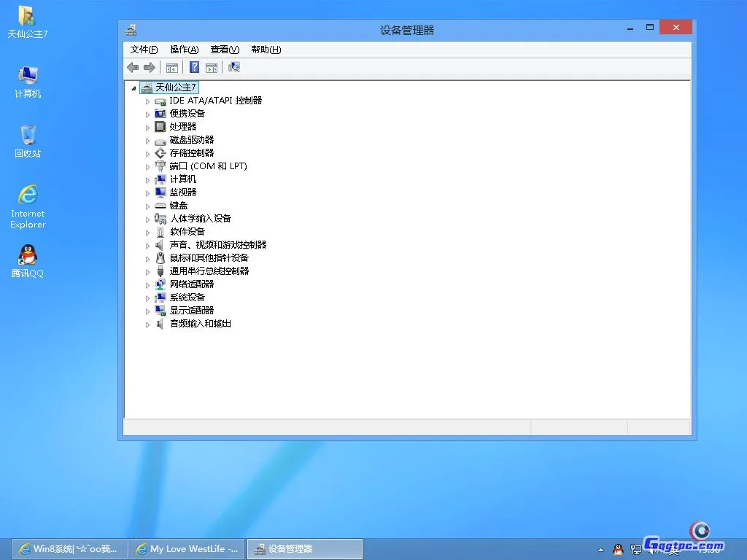
Task: Open the 文件(F) menu
Action: coord(143,49)
